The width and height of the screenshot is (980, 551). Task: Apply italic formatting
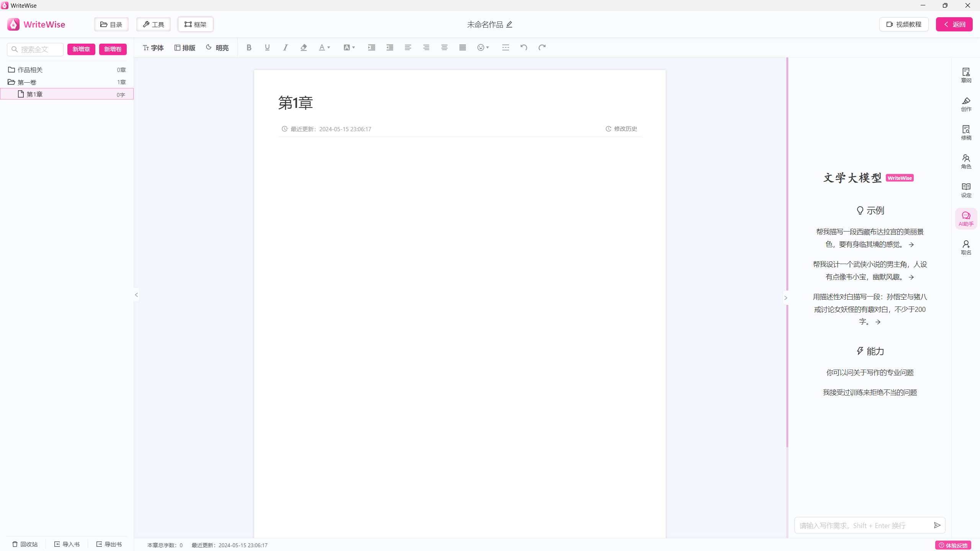[x=286, y=47]
